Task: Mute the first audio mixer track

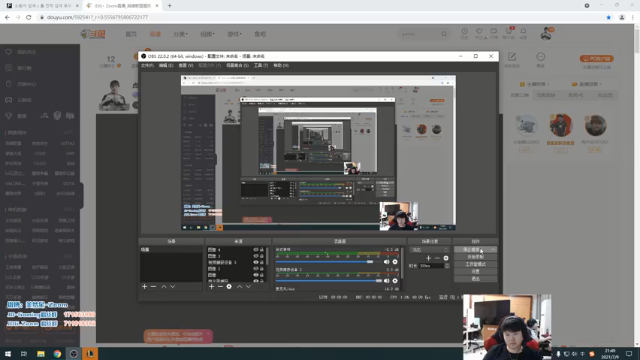Action: [x=386, y=262]
